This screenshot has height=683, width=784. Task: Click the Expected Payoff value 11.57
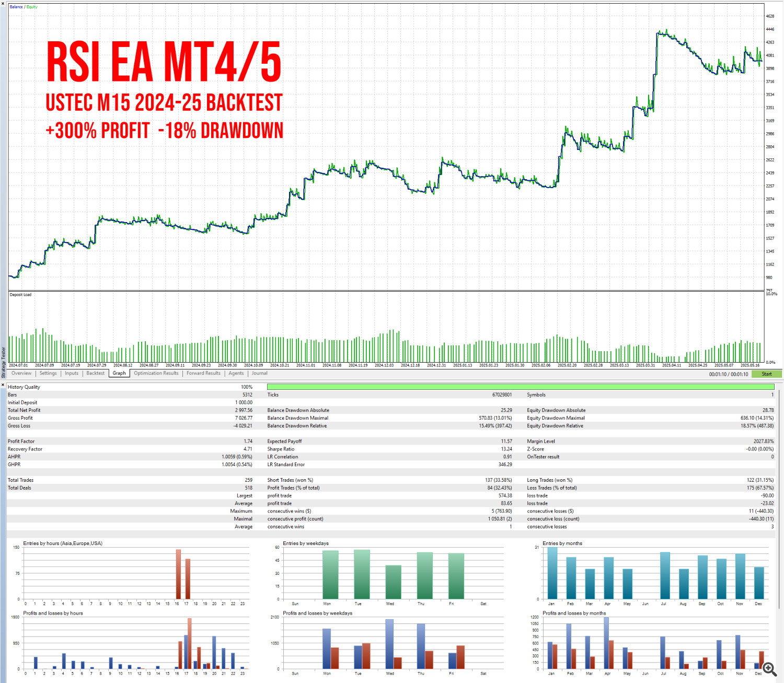point(507,441)
